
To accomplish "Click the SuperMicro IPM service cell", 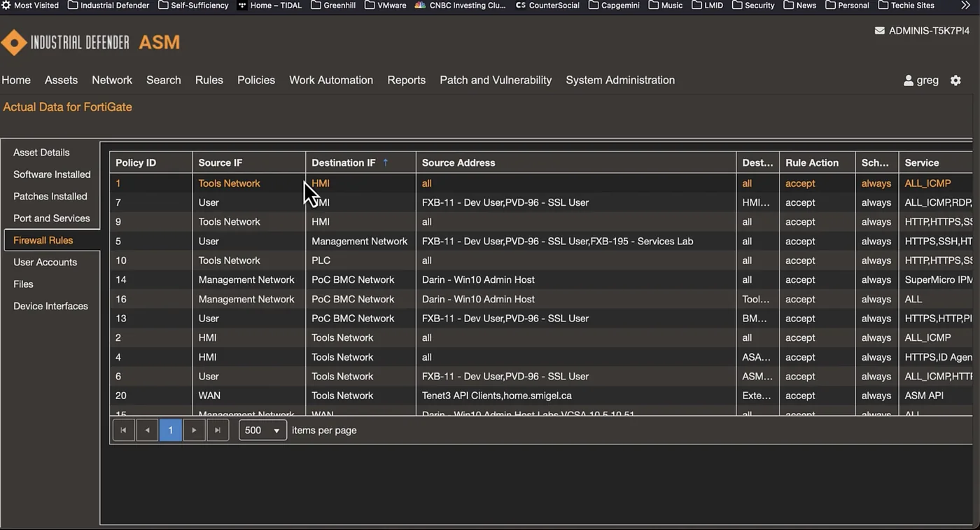I will (936, 280).
